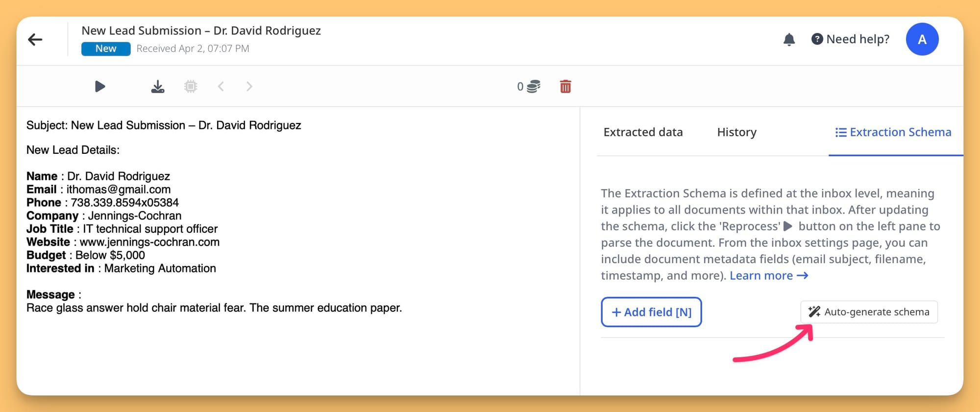Click the greyed-out processor chip icon
980x412 pixels.
(191, 87)
